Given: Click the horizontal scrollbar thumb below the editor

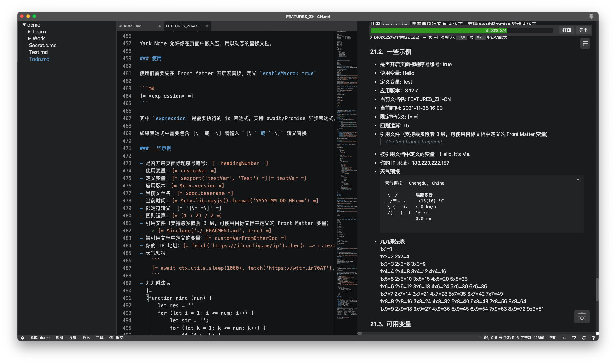Looking at the screenshot, I should click(360, 333).
